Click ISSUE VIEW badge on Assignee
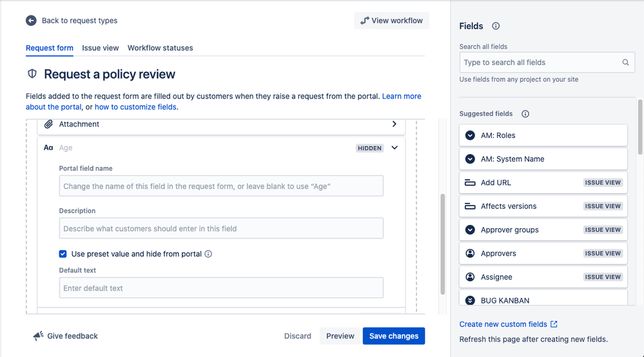The height and width of the screenshot is (357, 644). tap(603, 277)
